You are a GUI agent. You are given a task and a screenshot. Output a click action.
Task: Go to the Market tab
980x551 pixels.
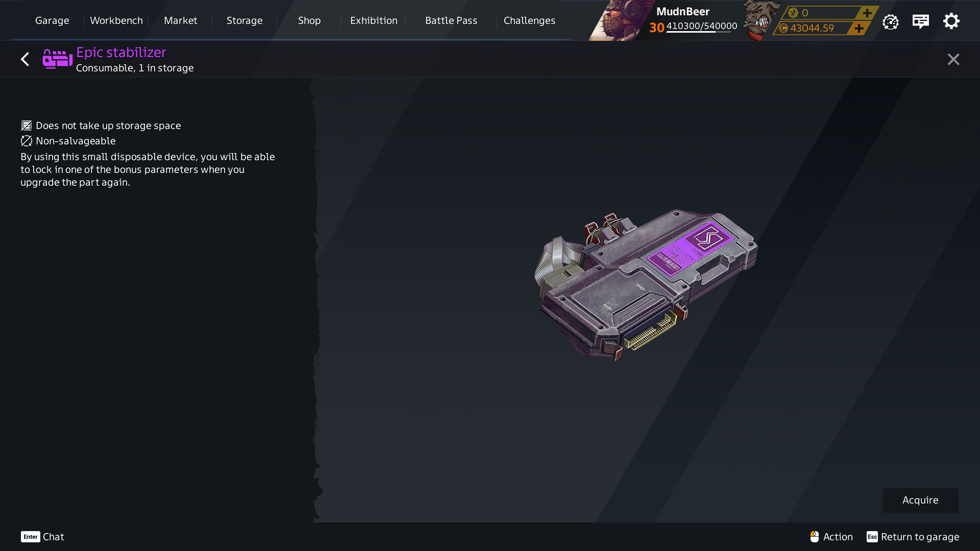pyautogui.click(x=180, y=21)
